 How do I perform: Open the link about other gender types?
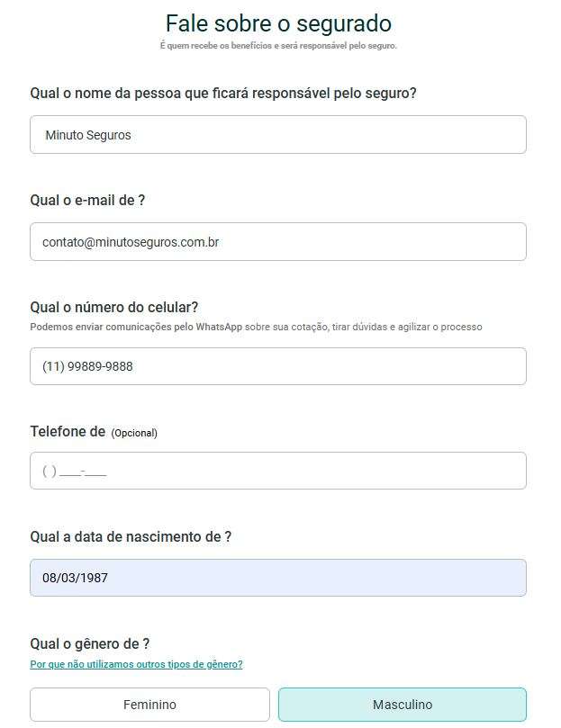[x=136, y=664]
